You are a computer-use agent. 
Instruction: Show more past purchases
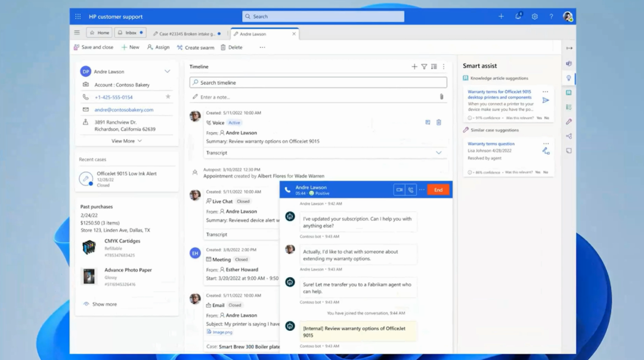point(100,304)
